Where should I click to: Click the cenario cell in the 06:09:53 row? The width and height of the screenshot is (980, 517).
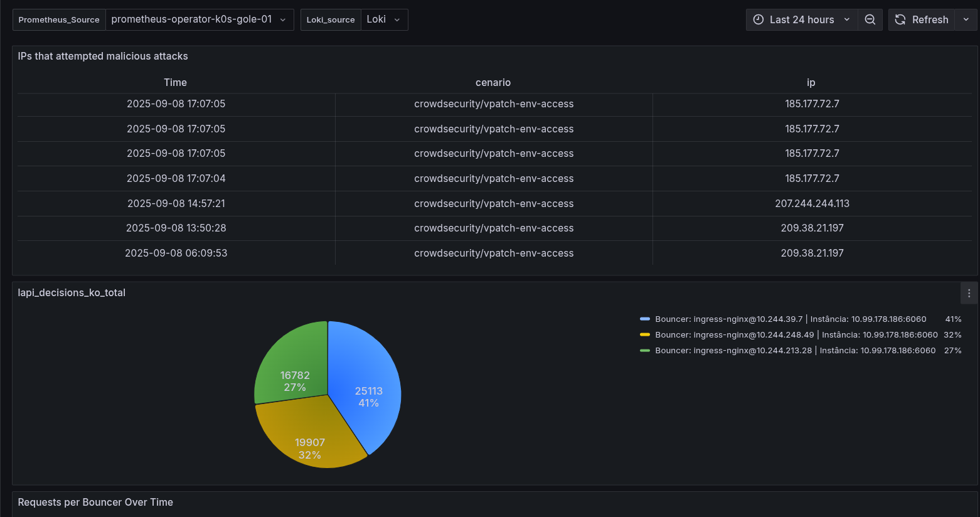[x=494, y=253]
